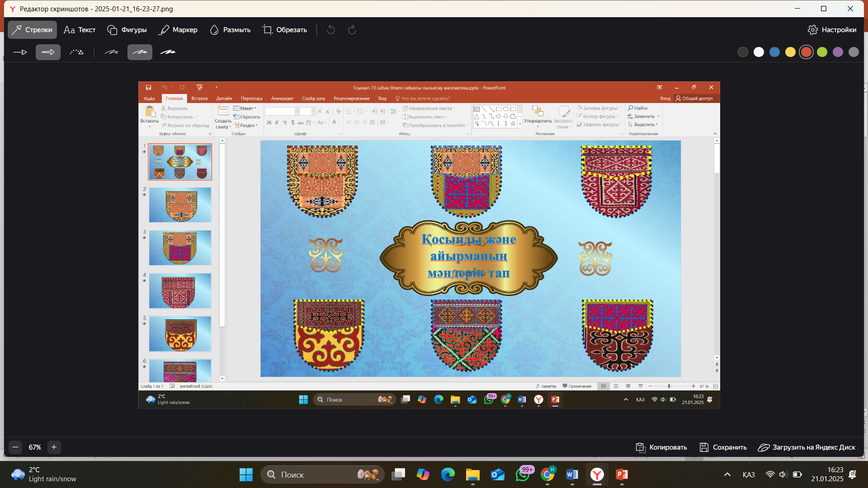The height and width of the screenshot is (488, 868).
Task: Select the thin simple arrow style
Action: click(x=20, y=52)
